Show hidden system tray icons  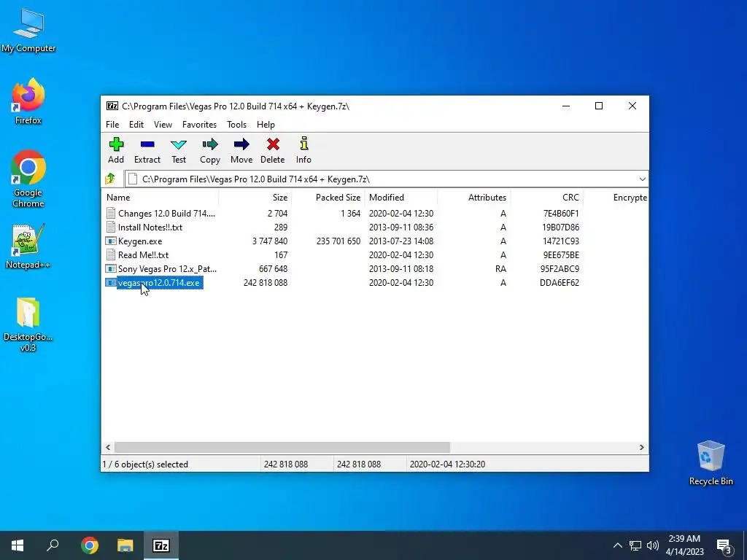tap(617, 545)
